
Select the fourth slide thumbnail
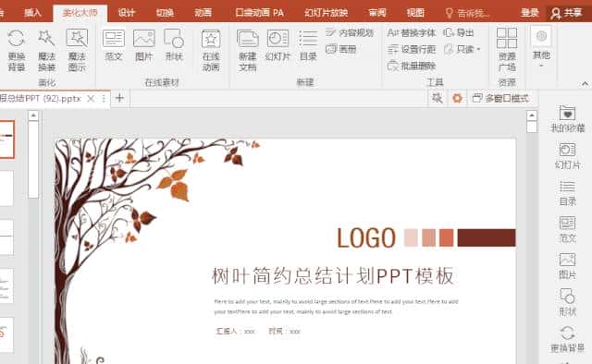coord(6,285)
